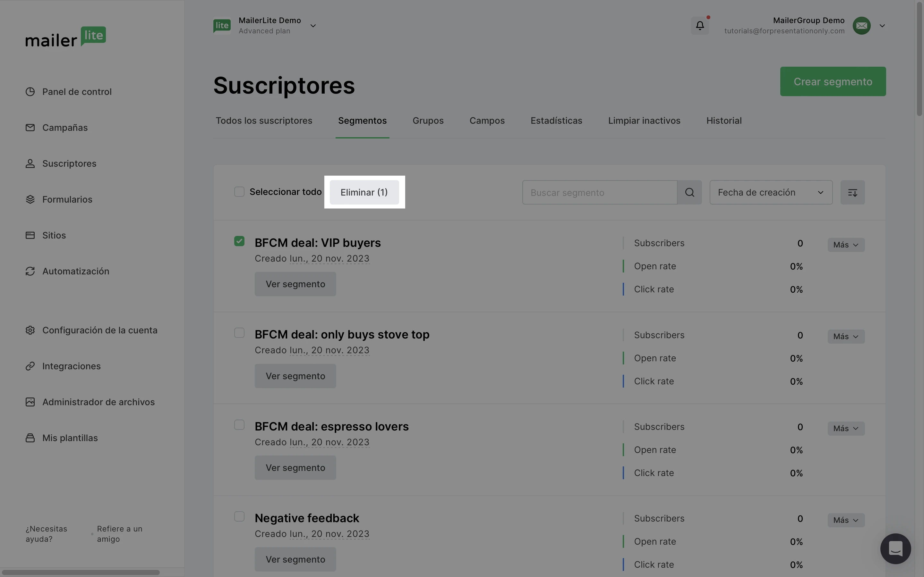Expand the MailerLite Demo account switcher
Viewport: 924px width, 577px height.
(313, 26)
